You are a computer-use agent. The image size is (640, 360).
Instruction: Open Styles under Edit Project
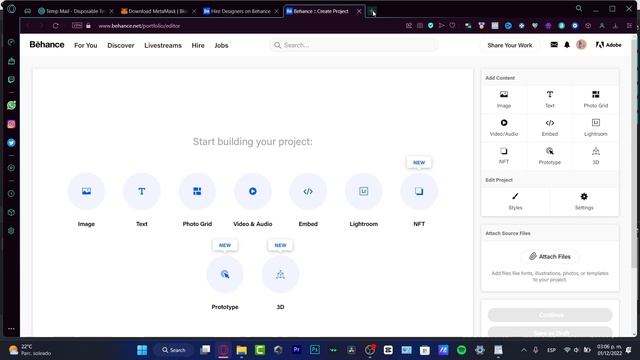(x=516, y=201)
